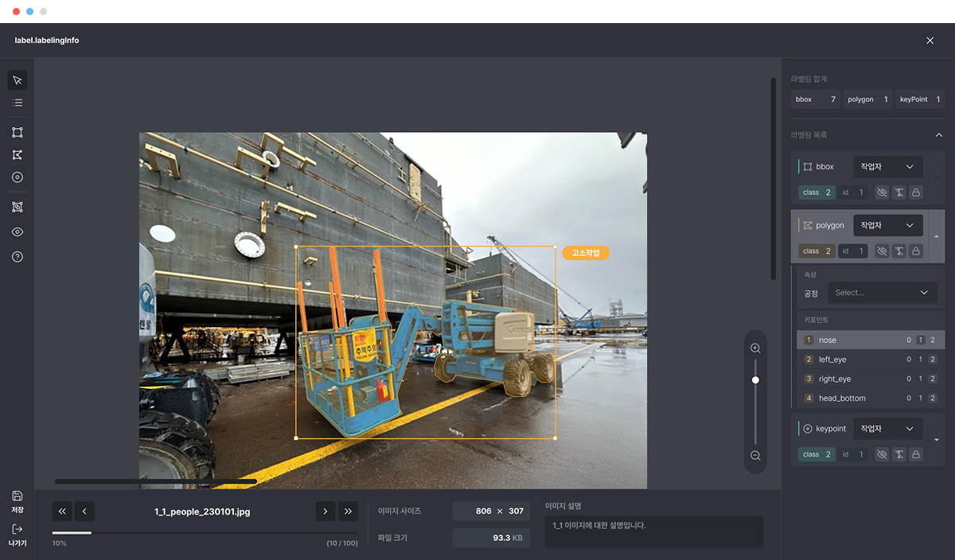Click the 저장 save button
This screenshot has height=560, width=955.
tap(18, 502)
